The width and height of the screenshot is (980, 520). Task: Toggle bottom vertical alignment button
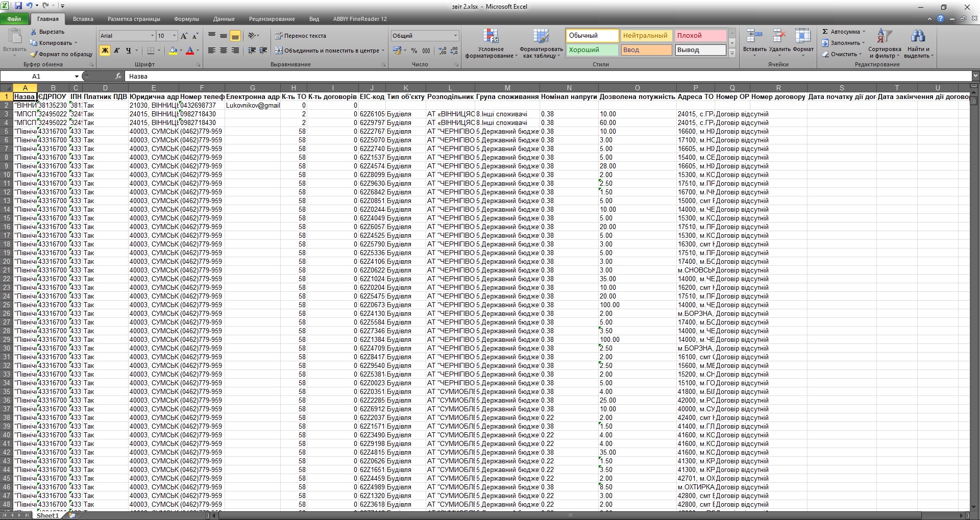click(235, 36)
